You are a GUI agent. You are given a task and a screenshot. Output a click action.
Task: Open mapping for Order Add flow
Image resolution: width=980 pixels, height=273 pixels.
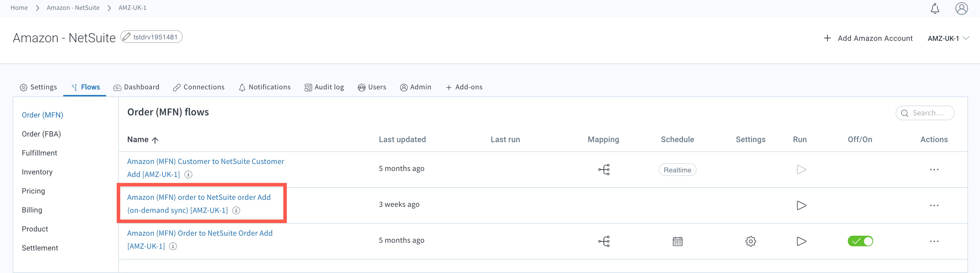click(604, 241)
